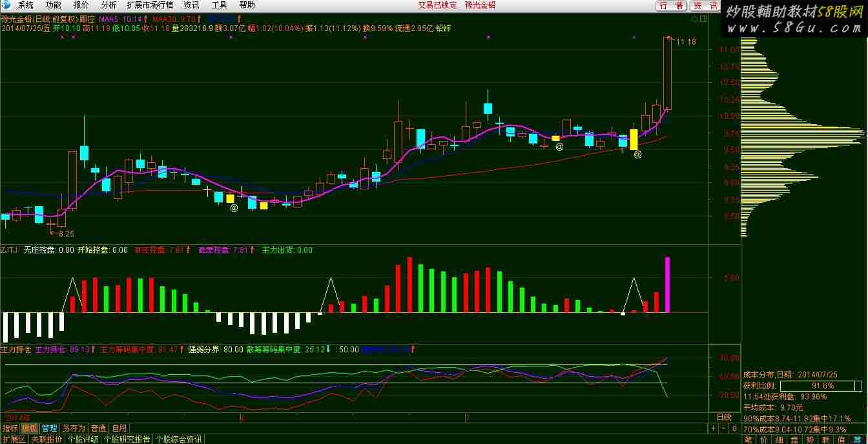Select the 指标 indicator tab

point(10,428)
